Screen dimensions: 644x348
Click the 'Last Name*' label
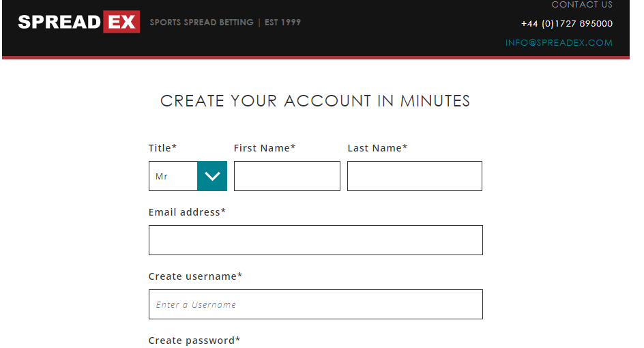click(x=377, y=148)
